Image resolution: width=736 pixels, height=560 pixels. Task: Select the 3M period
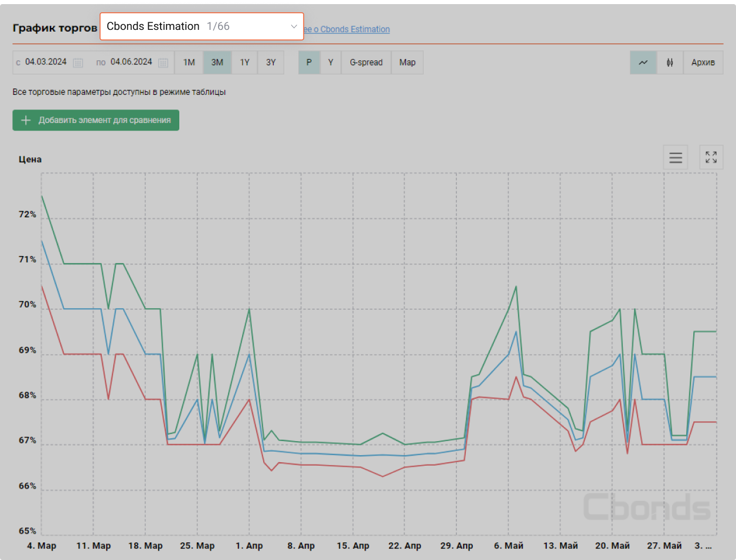(217, 63)
